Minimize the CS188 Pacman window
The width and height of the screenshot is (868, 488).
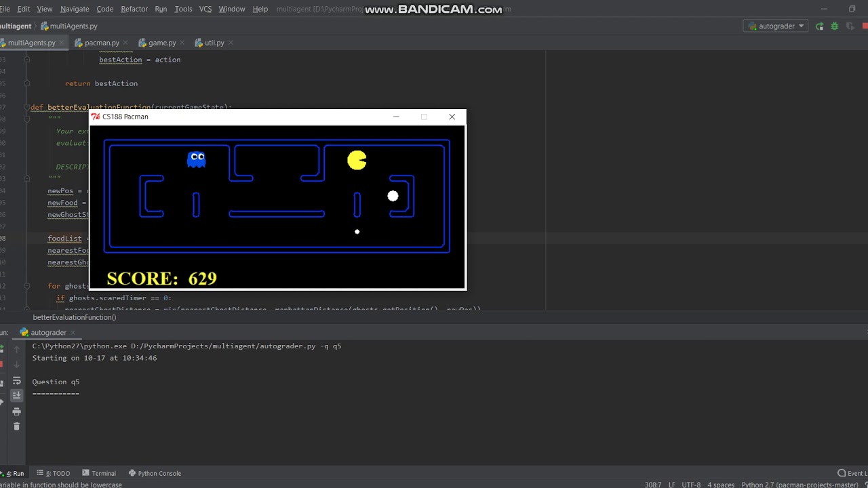[396, 117]
